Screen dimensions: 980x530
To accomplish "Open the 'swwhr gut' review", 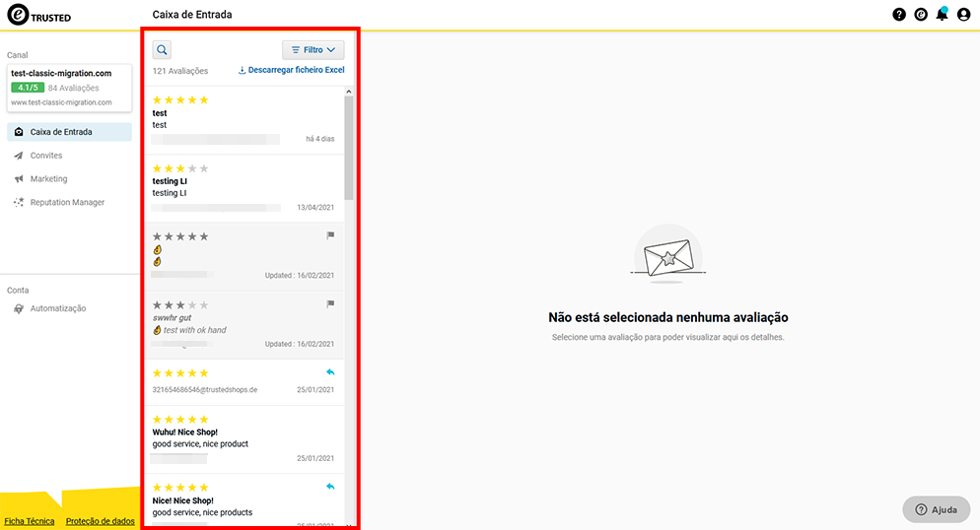I will [245, 325].
